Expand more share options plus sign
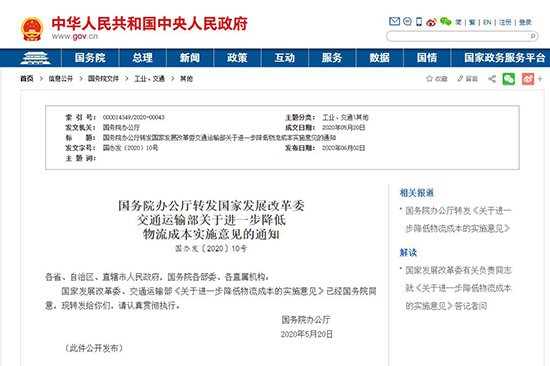This screenshot has height=366, width=550. pyautogui.click(x=540, y=79)
